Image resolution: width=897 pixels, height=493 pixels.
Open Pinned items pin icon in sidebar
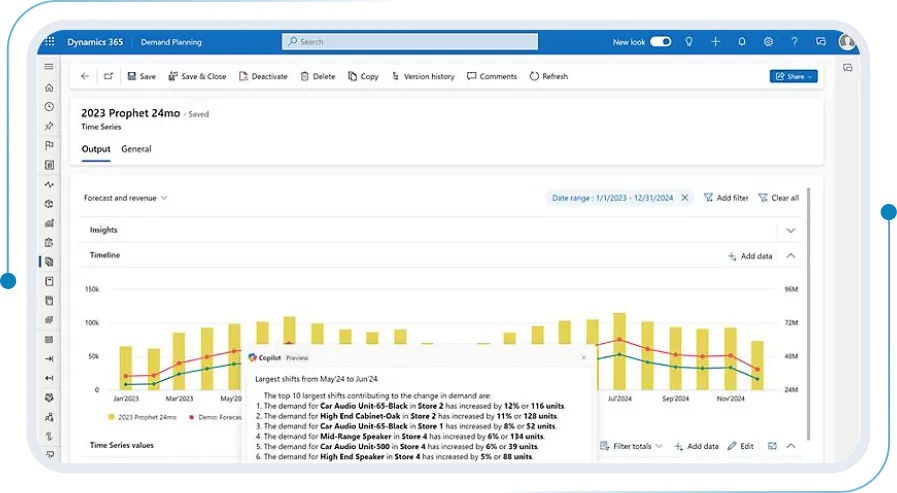pyautogui.click(x=49, y=126)
